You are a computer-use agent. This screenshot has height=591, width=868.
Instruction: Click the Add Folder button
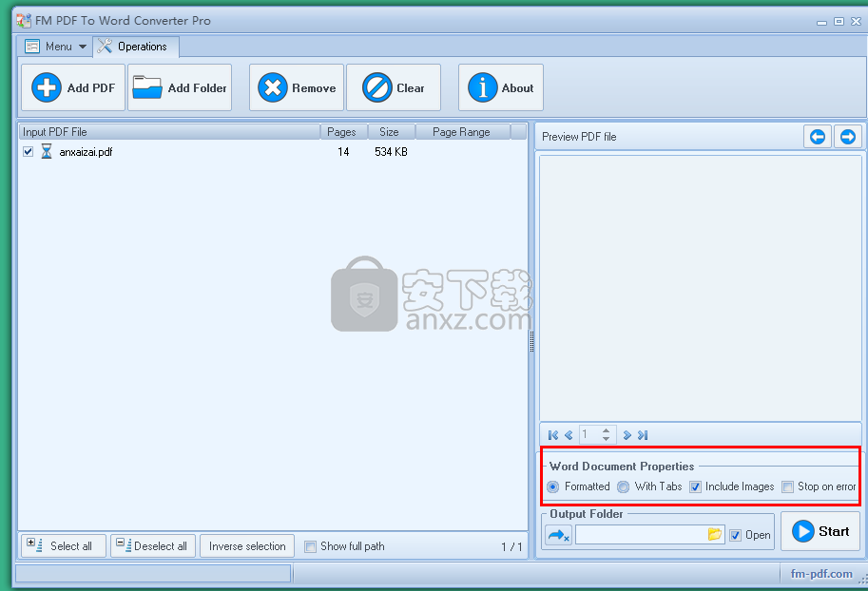(180, 87)
